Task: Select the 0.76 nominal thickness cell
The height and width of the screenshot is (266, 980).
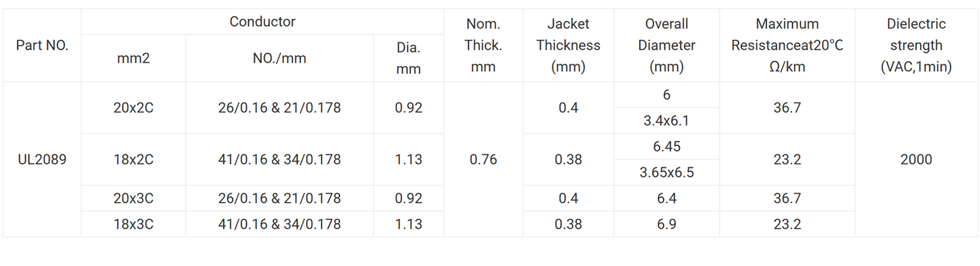Action: 483,160
